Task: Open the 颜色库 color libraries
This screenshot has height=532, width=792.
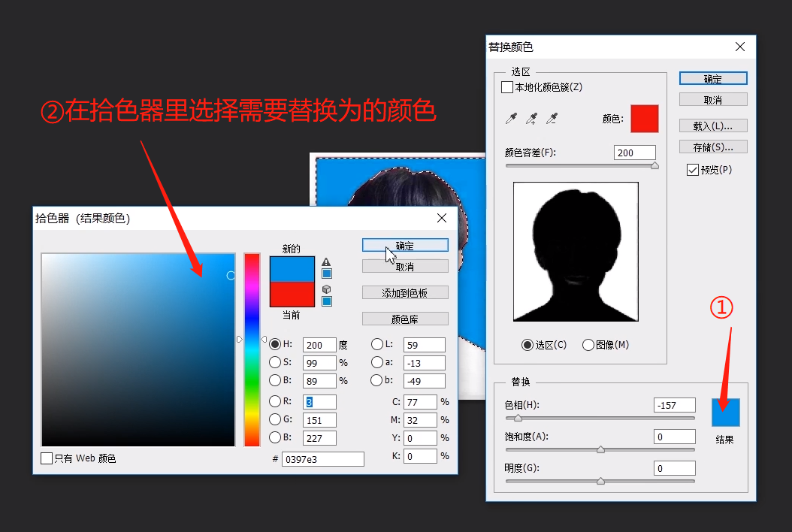Action: tap(405, 318)
